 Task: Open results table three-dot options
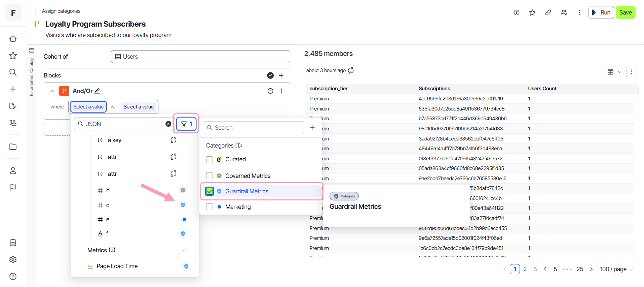[631, 72]
